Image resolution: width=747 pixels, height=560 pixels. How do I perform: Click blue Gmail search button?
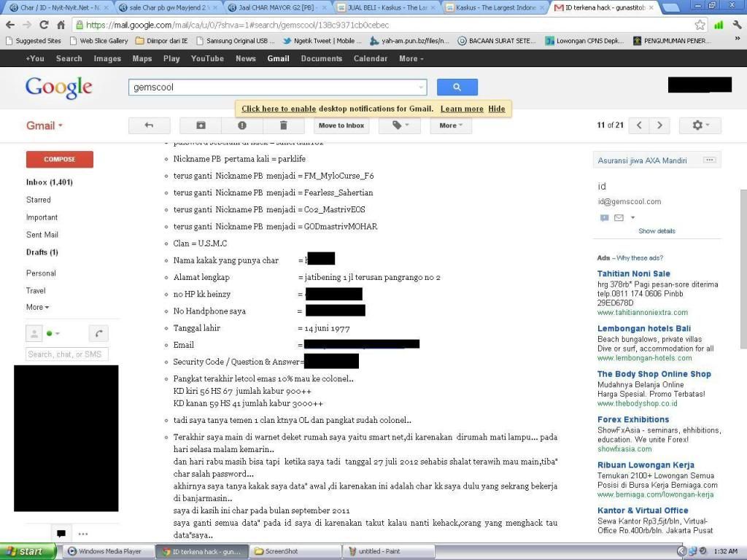[x=457, y=87]
